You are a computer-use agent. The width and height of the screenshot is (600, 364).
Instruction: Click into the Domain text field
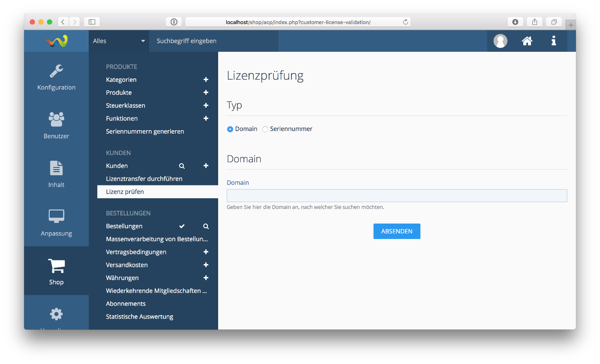click(396, 196)
